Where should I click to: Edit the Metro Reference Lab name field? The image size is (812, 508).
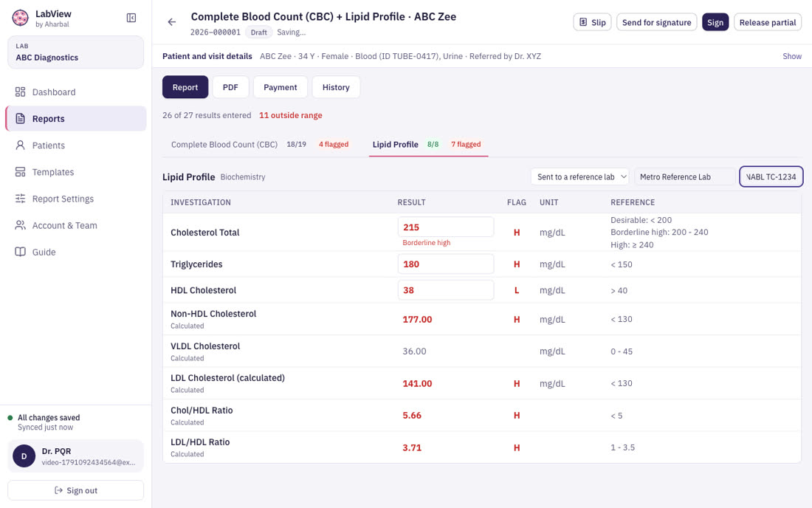pos(684,176)
